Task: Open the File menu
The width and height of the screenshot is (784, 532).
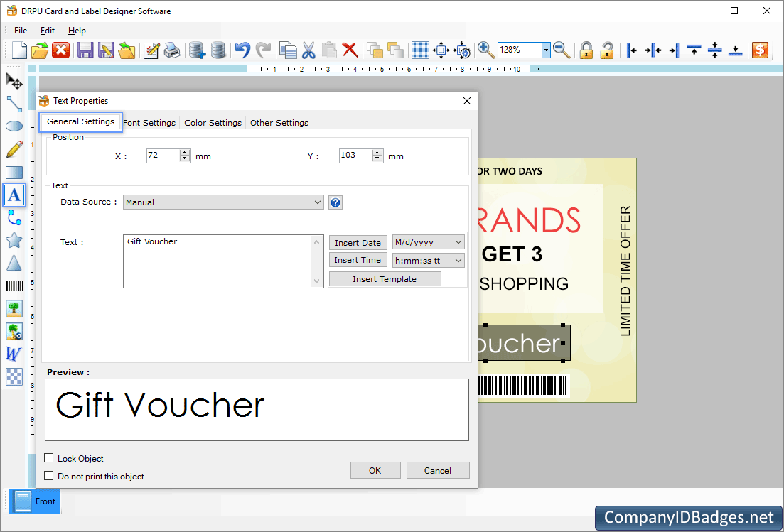Action: 21,31
